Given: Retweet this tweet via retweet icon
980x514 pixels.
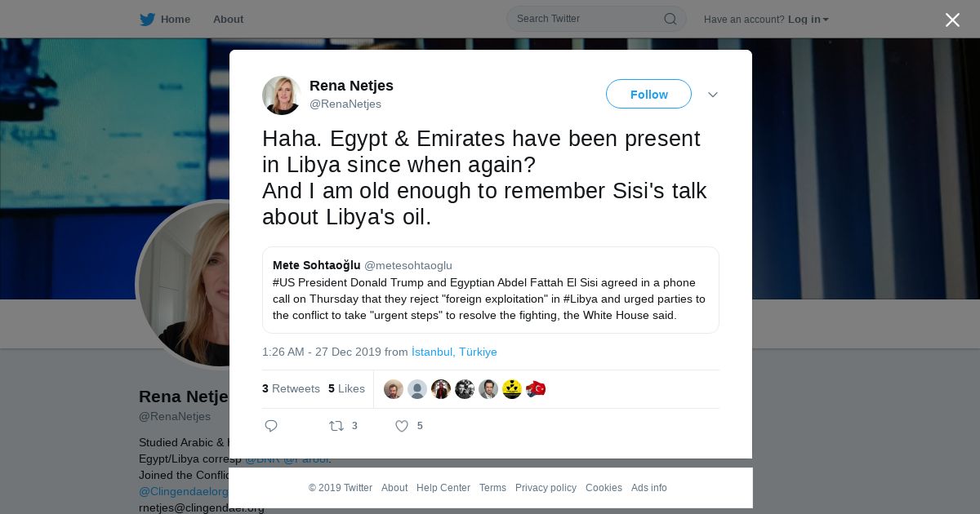Looking at the screenshot, I should point(336,426).
